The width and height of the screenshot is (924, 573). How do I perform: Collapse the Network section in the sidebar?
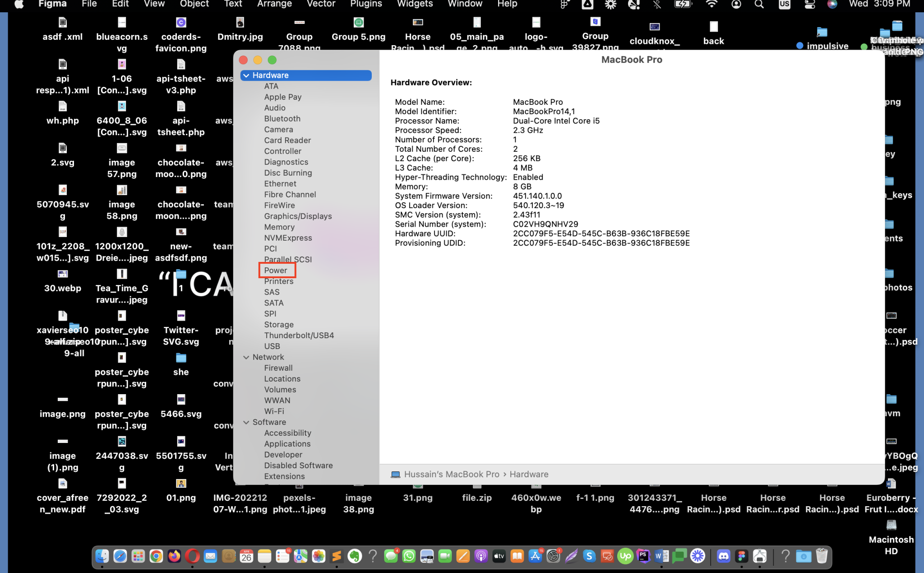click(x=247, y=357)
